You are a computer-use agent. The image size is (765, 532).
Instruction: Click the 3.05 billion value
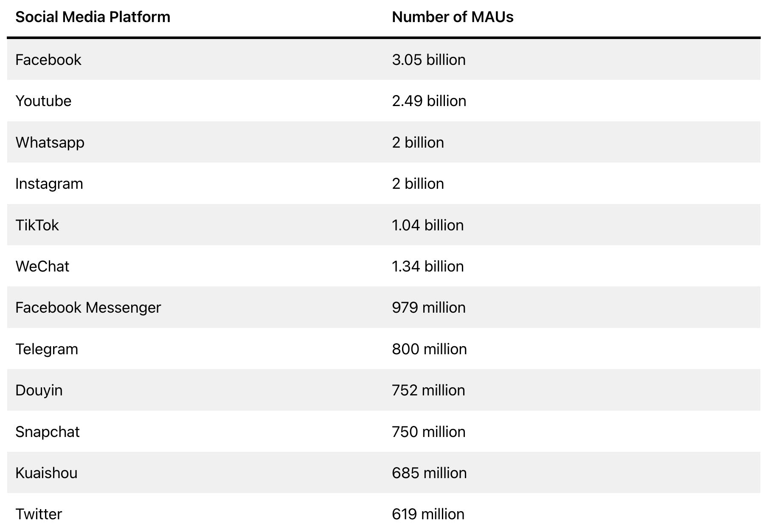(x=428, y=60)
